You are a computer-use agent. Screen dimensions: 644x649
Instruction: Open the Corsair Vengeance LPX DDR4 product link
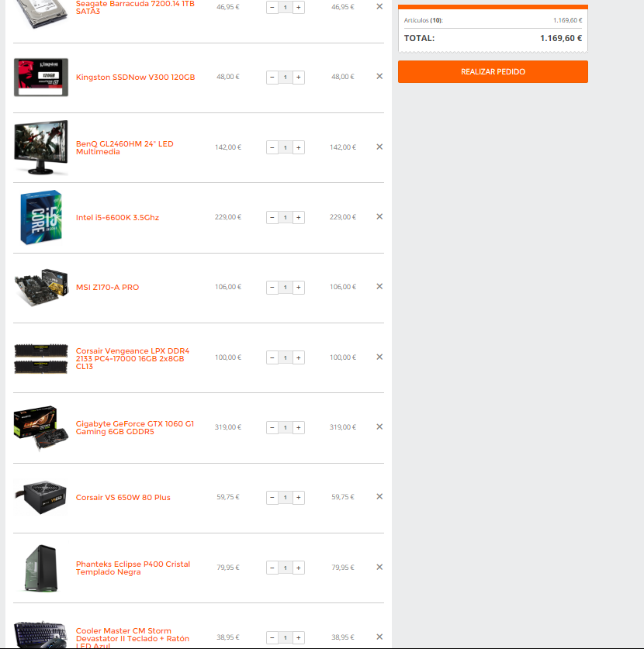133,358
